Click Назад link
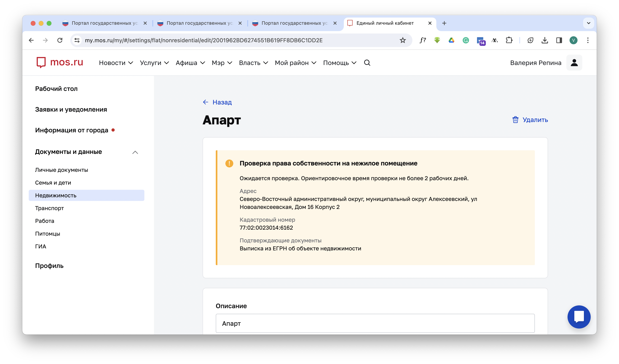 pyautogui.click(x=217, y=102)
